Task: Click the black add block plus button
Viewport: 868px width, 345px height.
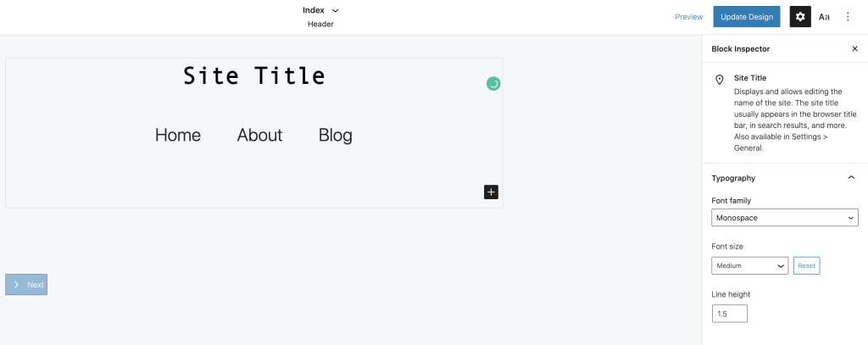Action: point(492,192)
